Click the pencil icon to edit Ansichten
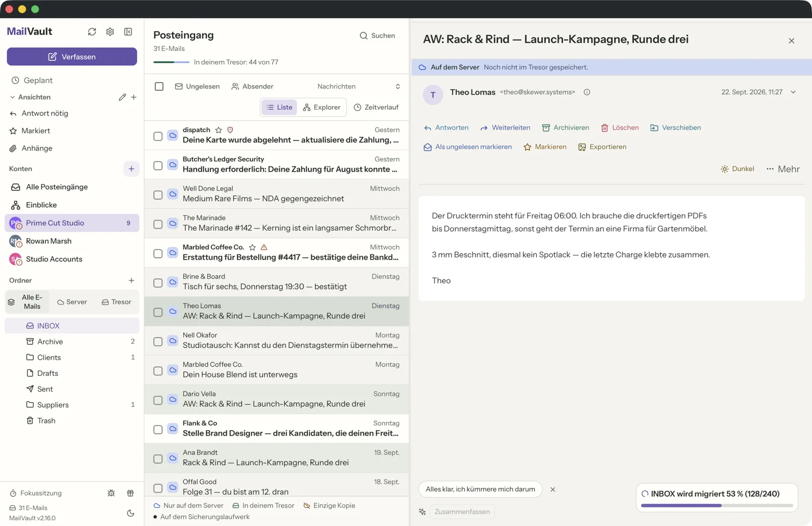Image resolution: width=812 pixels, height=526 pixels. click(x=122, y=97)
